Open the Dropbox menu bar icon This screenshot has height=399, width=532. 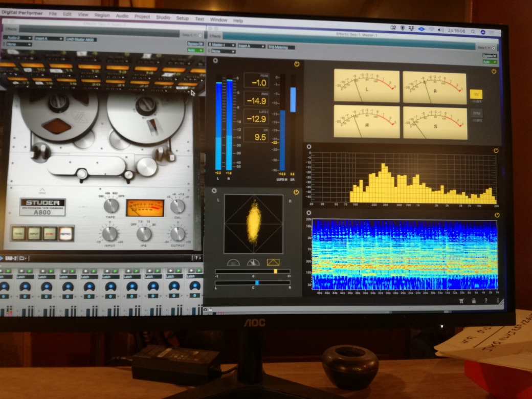(411, 29)
